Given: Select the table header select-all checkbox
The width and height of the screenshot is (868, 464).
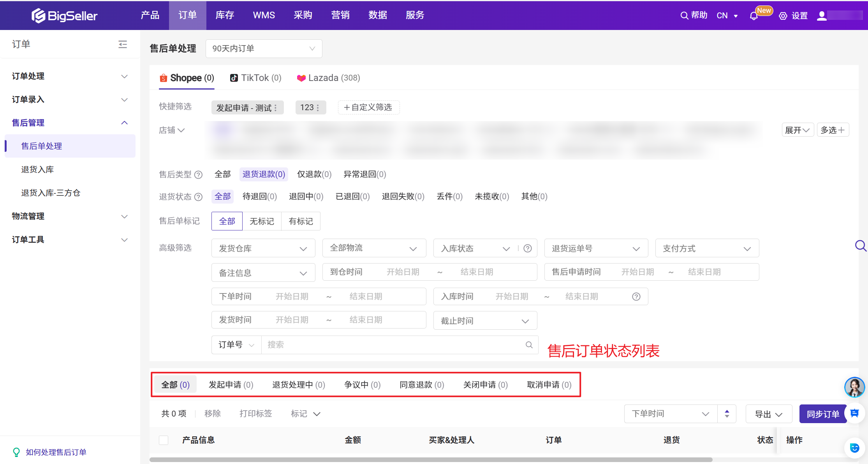Looking at the screenshot, I should pos(164,440).
